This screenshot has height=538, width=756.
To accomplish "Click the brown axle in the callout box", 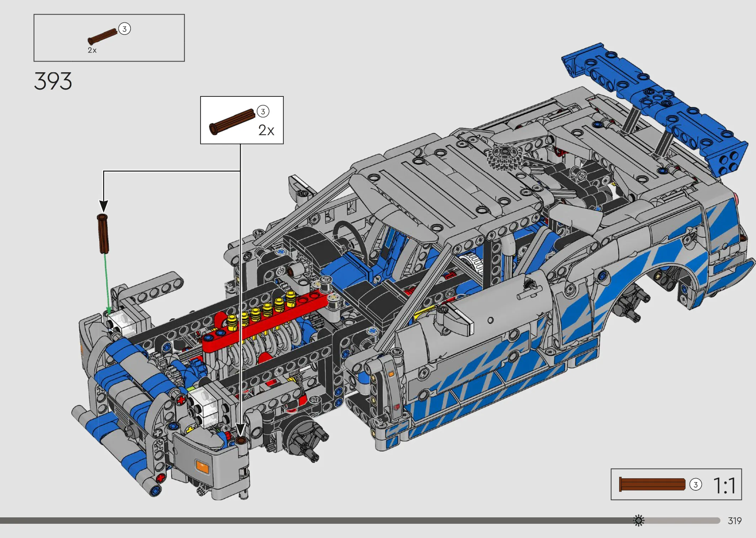I will [x=232, y=122].
